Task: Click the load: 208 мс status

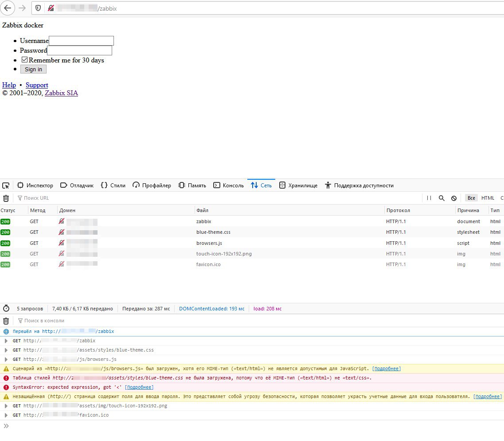Action: 267,309
